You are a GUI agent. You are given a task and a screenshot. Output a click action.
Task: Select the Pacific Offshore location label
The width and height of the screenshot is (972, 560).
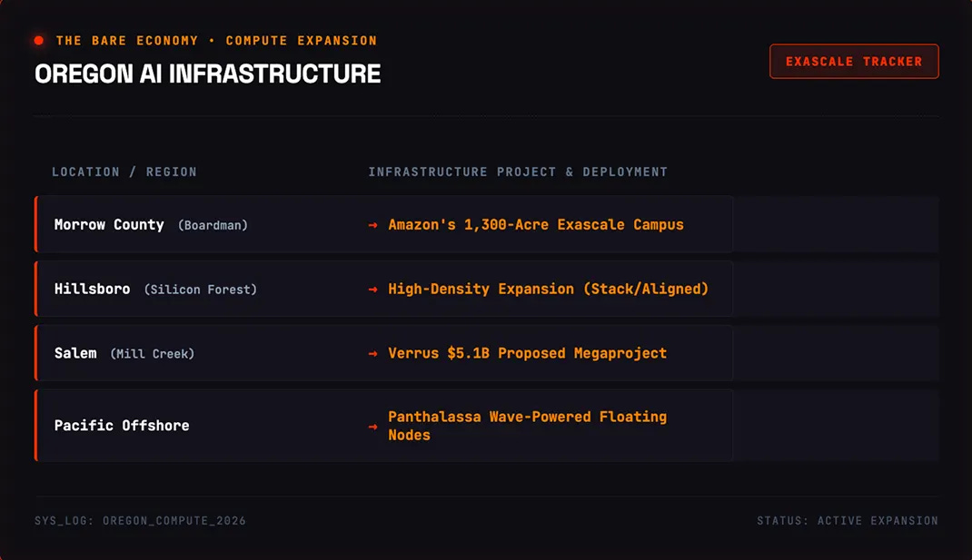click(x=122, y=426)
